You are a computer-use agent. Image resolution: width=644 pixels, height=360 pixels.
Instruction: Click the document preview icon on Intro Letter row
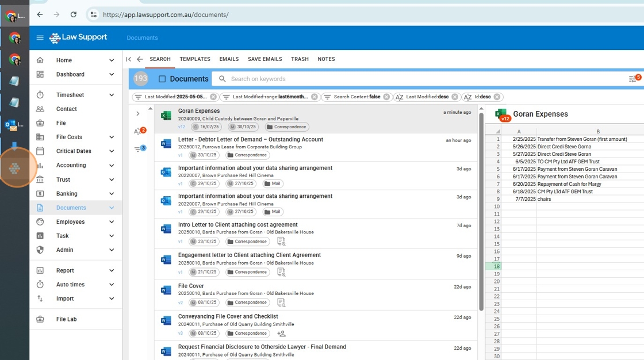tap(281, 242)
